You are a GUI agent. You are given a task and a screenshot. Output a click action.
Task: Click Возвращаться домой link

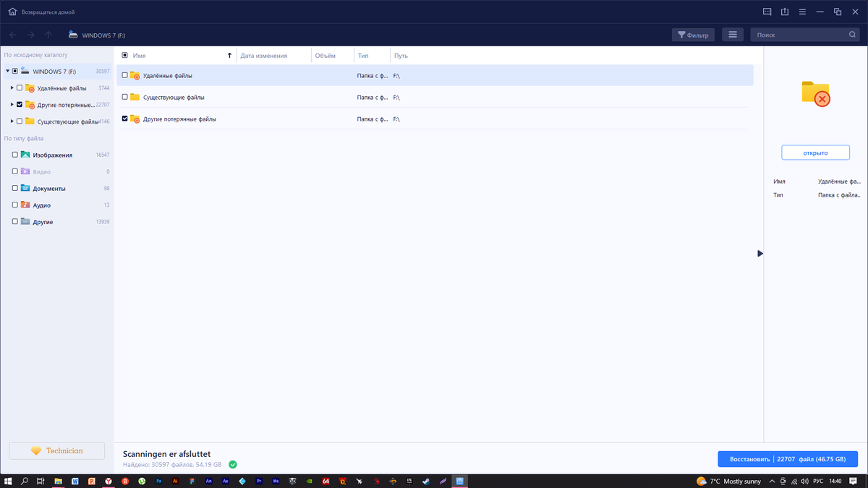click(x=47, y=12)
